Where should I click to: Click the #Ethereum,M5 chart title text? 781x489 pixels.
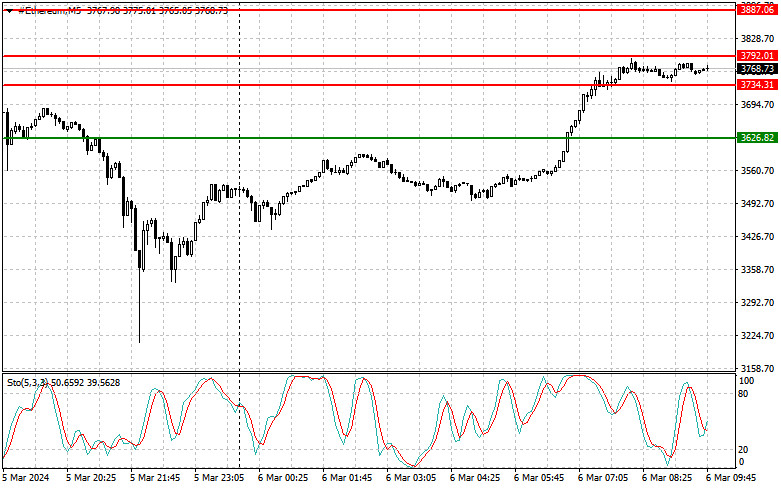point(49,10)
